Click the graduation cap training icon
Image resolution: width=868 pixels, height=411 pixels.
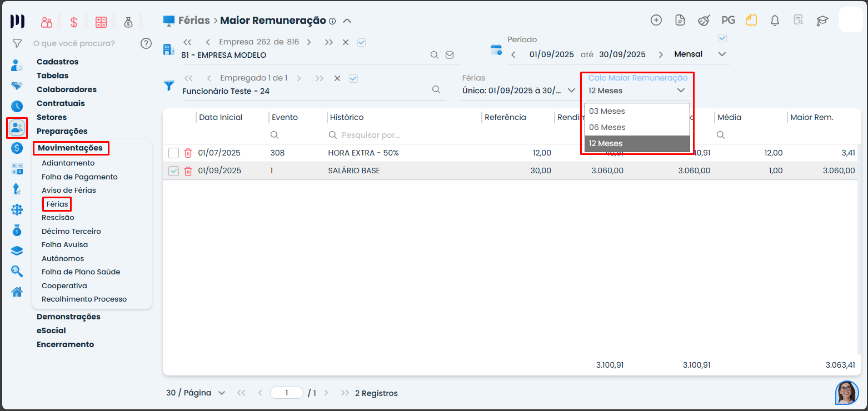click(822, 21)
